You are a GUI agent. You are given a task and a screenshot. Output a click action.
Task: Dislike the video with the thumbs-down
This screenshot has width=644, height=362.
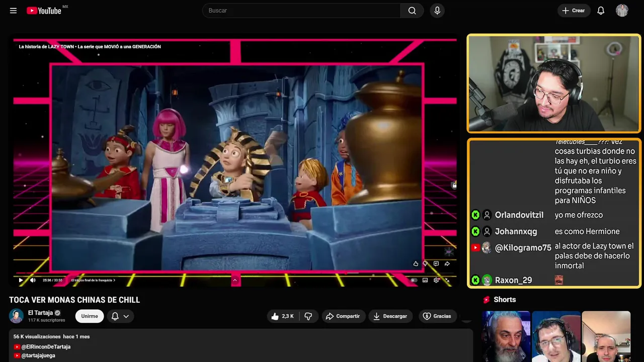(x=308, y=316)
